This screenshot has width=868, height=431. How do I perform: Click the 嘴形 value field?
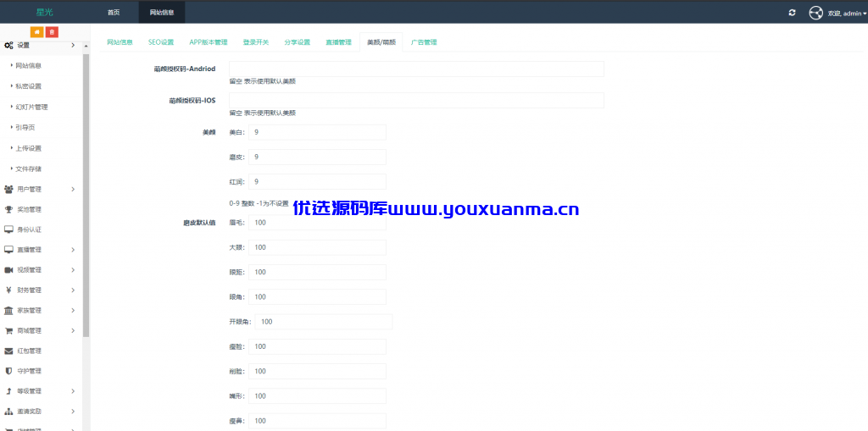click(317, 396)
